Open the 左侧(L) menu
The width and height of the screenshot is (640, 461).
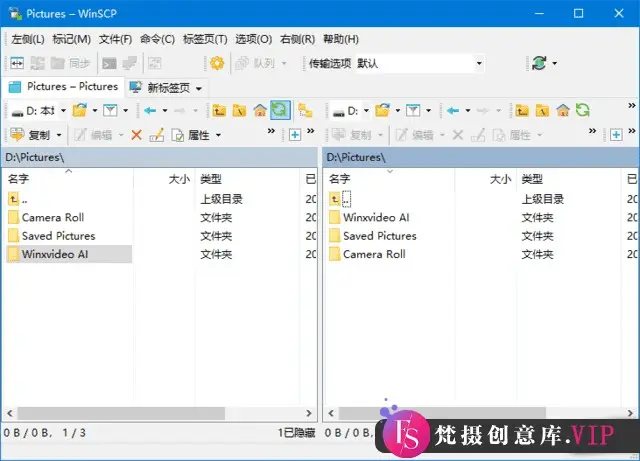point(28,39)
